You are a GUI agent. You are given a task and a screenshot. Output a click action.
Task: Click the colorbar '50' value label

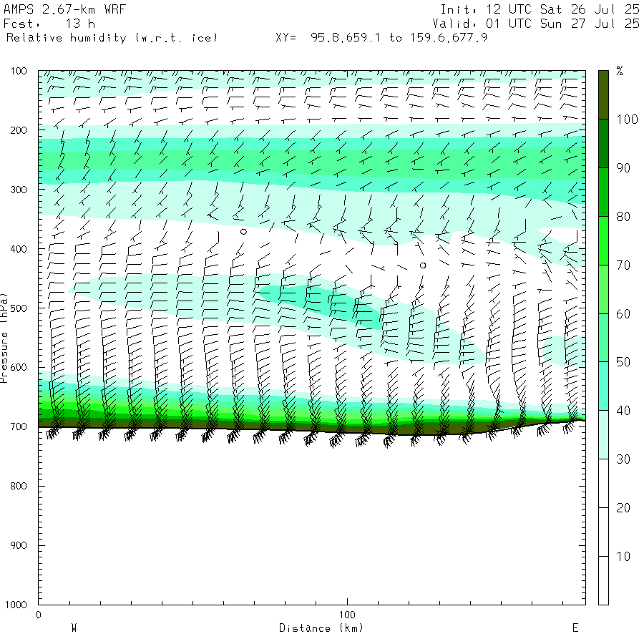coord(623,362)
